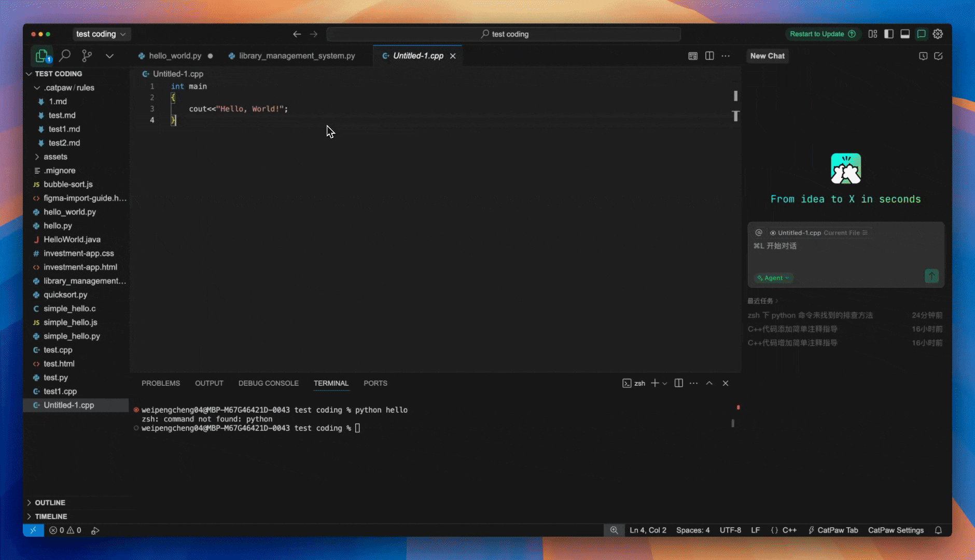This screenshot has height=560, width=975.
Task: Open the Search view icon
Action: [x=65, y=55]
